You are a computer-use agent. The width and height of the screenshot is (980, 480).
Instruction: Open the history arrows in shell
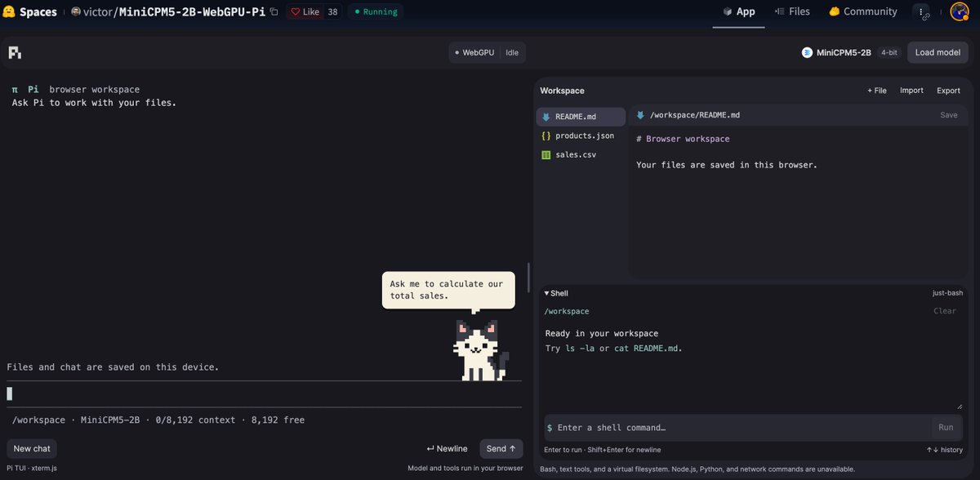932,450
